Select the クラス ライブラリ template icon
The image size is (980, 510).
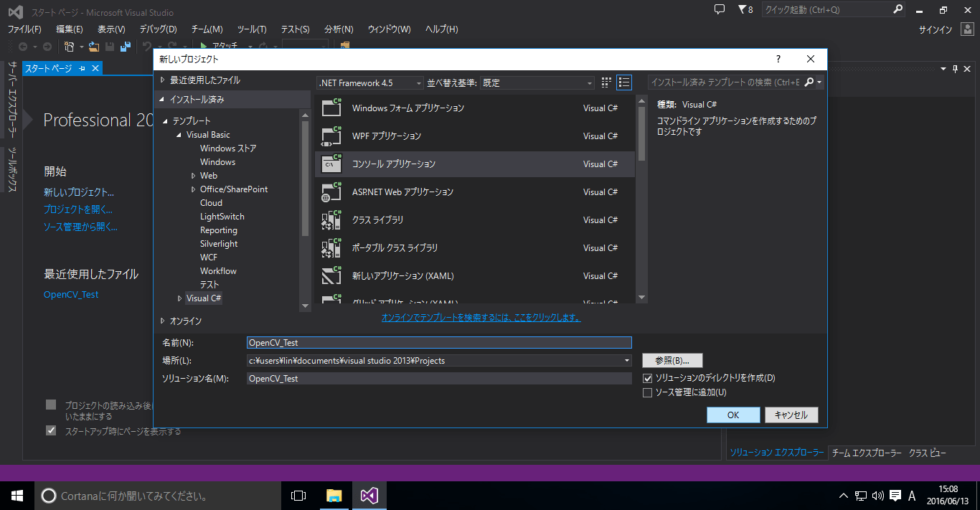(331, 219)
